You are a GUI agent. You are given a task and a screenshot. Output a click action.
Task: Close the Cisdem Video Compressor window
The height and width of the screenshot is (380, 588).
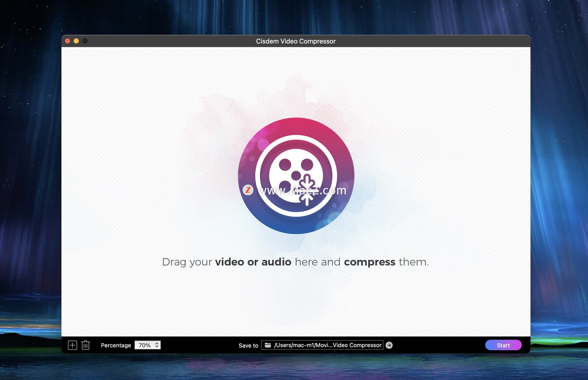[68, 41]
